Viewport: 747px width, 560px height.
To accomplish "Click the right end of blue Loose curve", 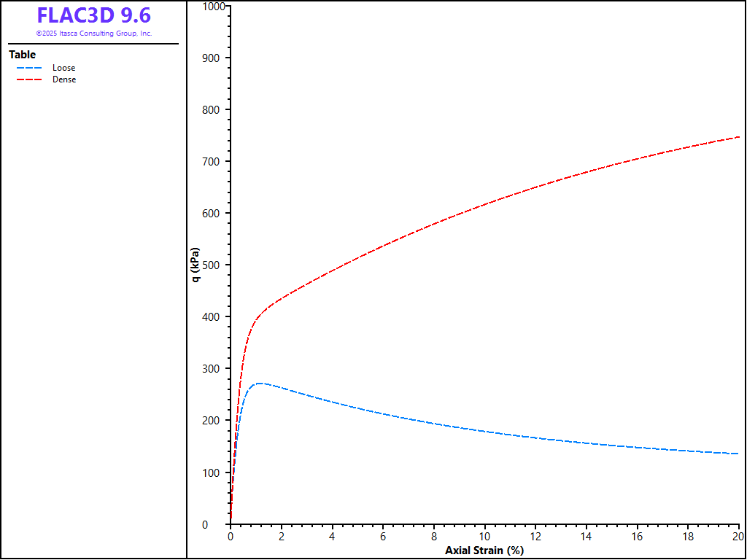I will tap(738, 454).
